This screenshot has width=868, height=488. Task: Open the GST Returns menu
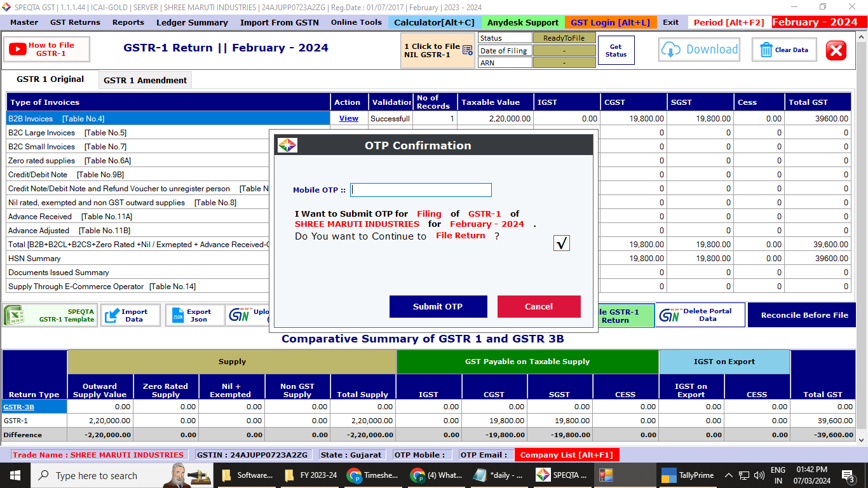click(x=75, y=22)
